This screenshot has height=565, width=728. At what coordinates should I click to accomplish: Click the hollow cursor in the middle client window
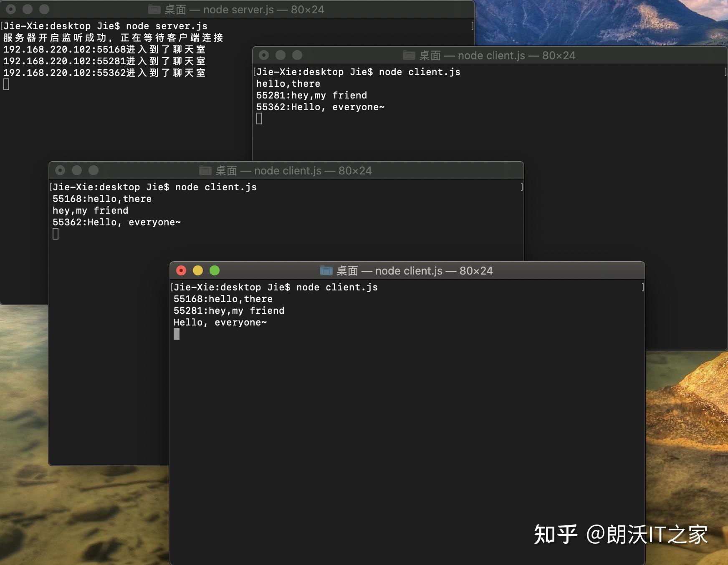click(56, 234)
